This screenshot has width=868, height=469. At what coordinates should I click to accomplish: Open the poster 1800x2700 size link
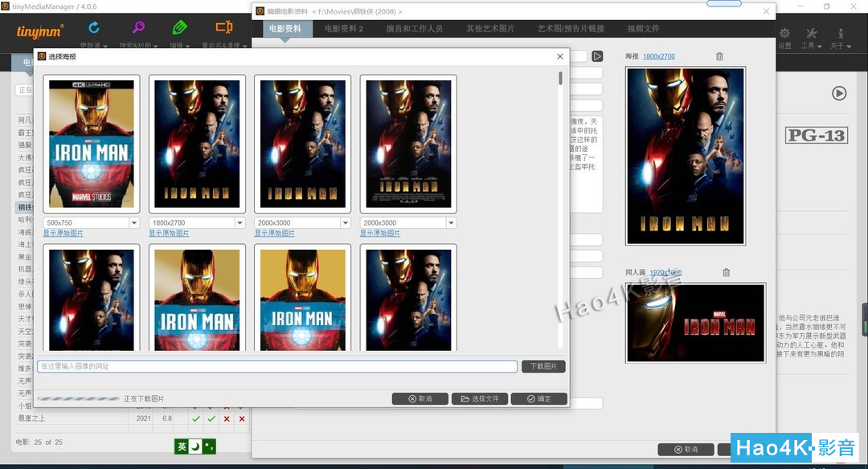[659, 56]
